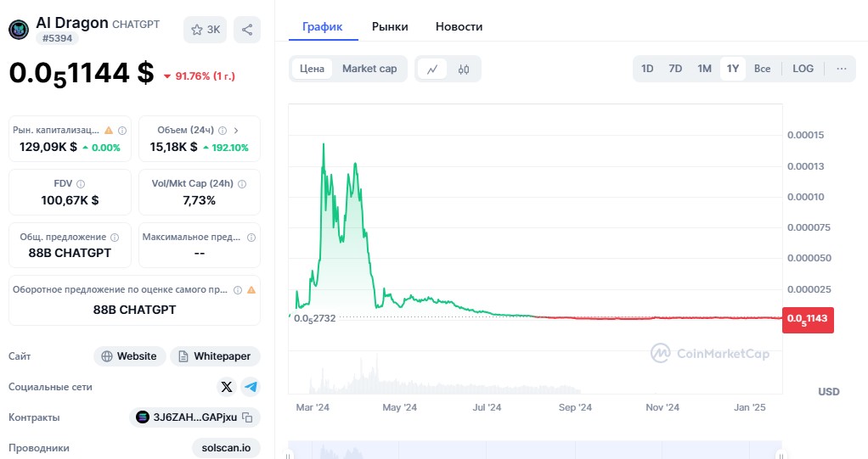868x459 pixels.
Task: Select Market cap chart mode
Action: (x=369, y=69)
